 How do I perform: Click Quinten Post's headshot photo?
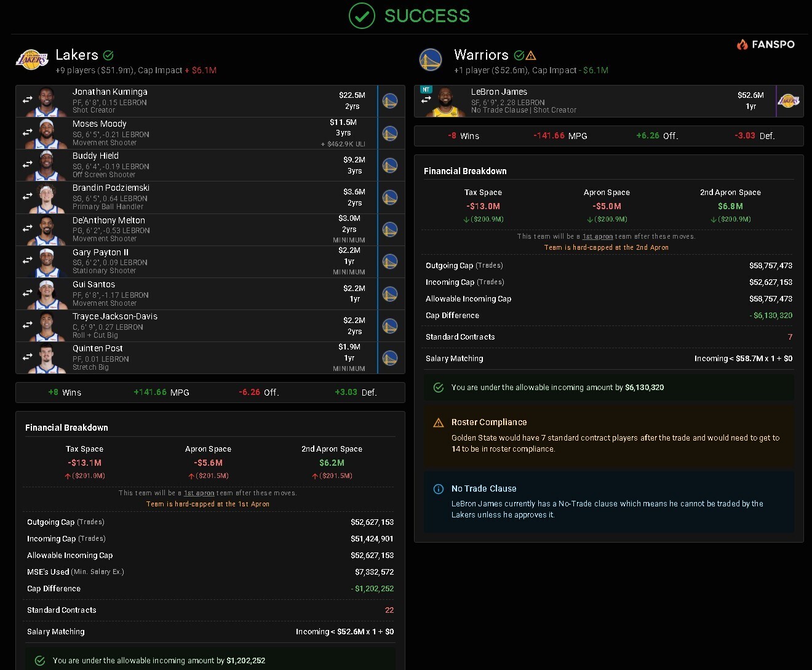coord(47,358)
